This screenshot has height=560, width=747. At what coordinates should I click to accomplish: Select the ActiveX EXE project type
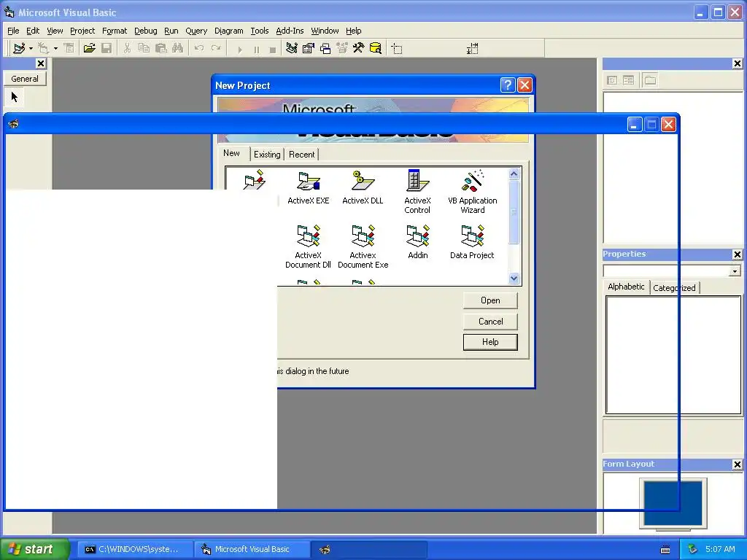click(x=309, y=187)
